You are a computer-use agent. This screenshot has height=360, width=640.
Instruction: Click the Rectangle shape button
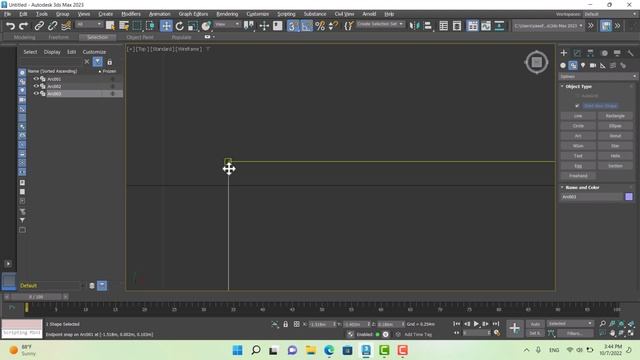click(x=615, y=116)
